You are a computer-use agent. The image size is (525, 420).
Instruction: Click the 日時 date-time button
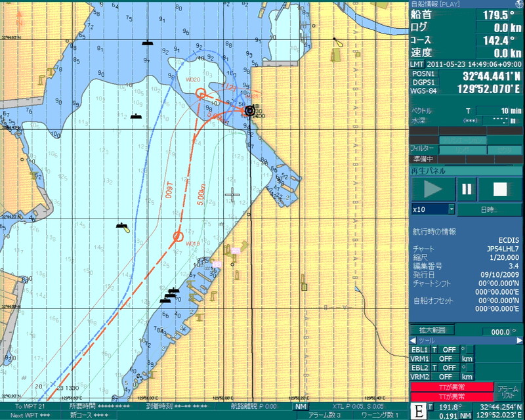pyautogui.click(x=489, y=209)
